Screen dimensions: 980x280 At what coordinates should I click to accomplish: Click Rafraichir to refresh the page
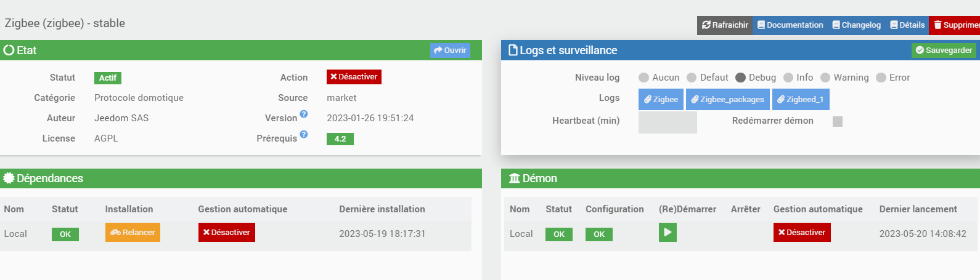[x=725, y=25]
